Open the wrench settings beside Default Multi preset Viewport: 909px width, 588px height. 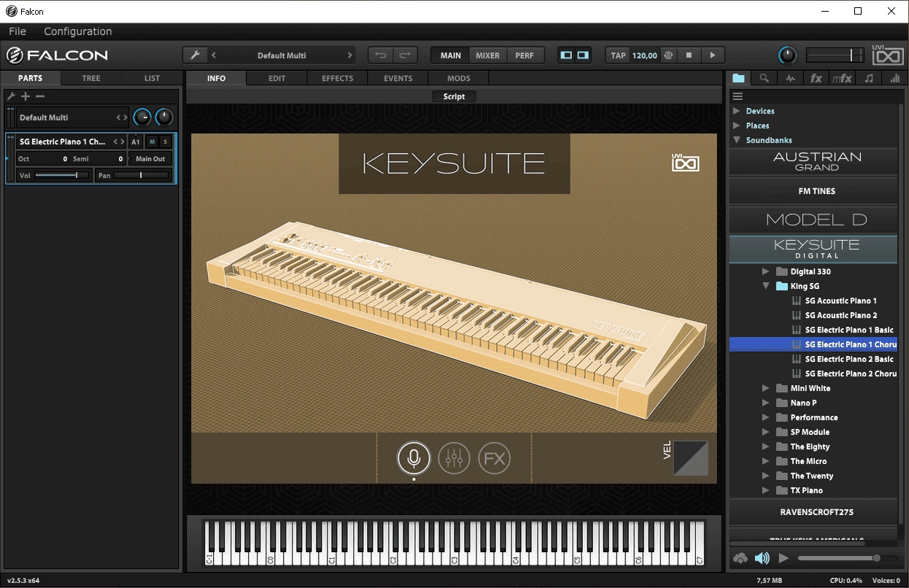pos(194,55)
